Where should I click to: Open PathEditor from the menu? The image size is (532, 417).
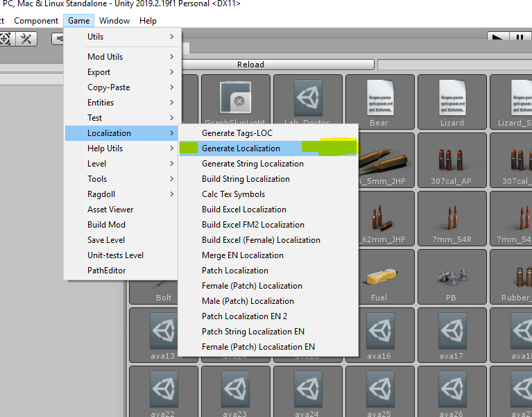click(x=121, y=271)
